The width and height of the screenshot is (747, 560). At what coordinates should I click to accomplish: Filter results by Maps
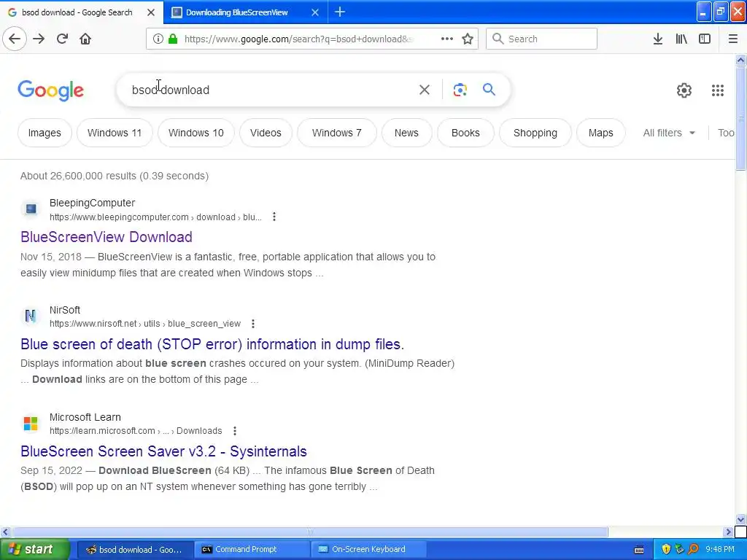coord(601,133)
